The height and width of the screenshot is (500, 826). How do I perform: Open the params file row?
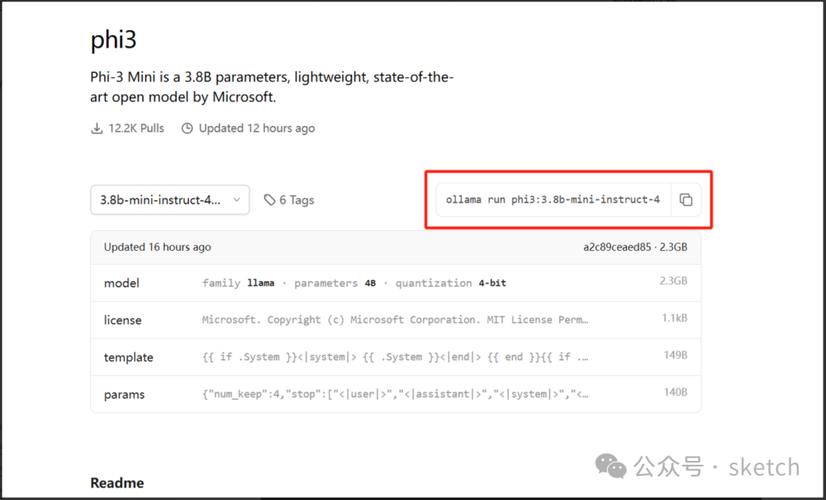(x=396, y=394)
